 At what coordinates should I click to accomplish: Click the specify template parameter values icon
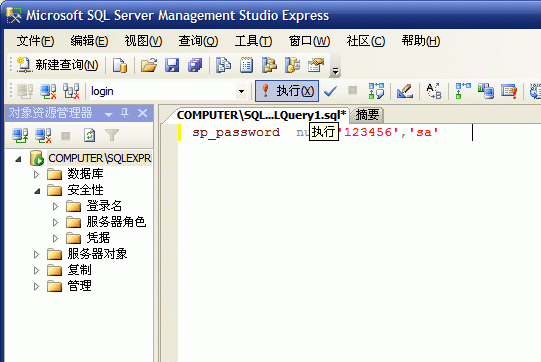(x=434, y=91)
